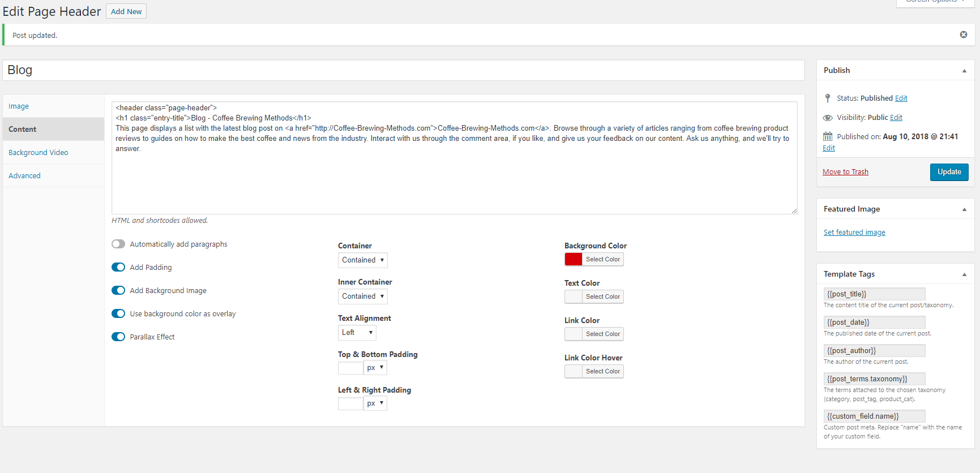This screenshot has width=980, height=473.
Task: Select the {{post_terms.taxonomy}} tag field
Action: point(874,379)
